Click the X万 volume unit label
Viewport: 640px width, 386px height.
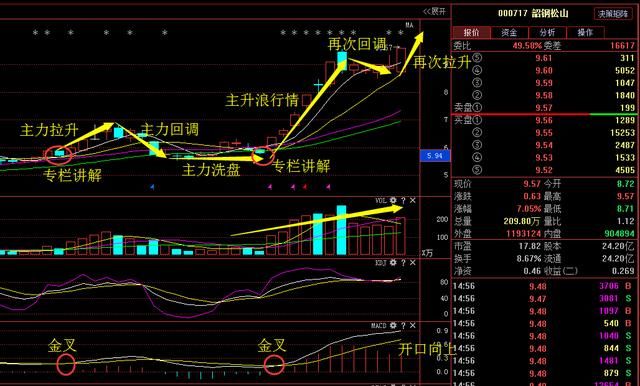coord(427,253)
